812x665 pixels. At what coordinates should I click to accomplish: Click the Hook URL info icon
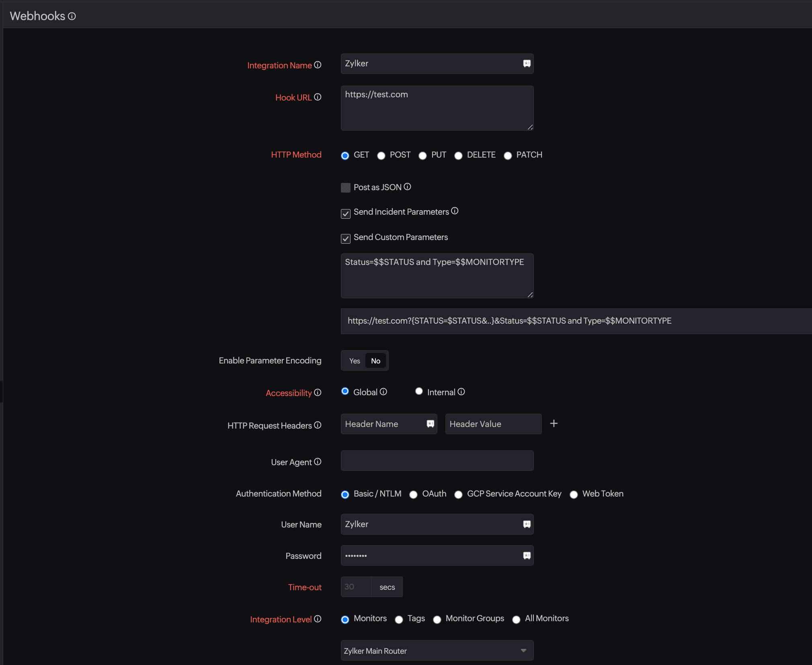[x=318, y=97]
